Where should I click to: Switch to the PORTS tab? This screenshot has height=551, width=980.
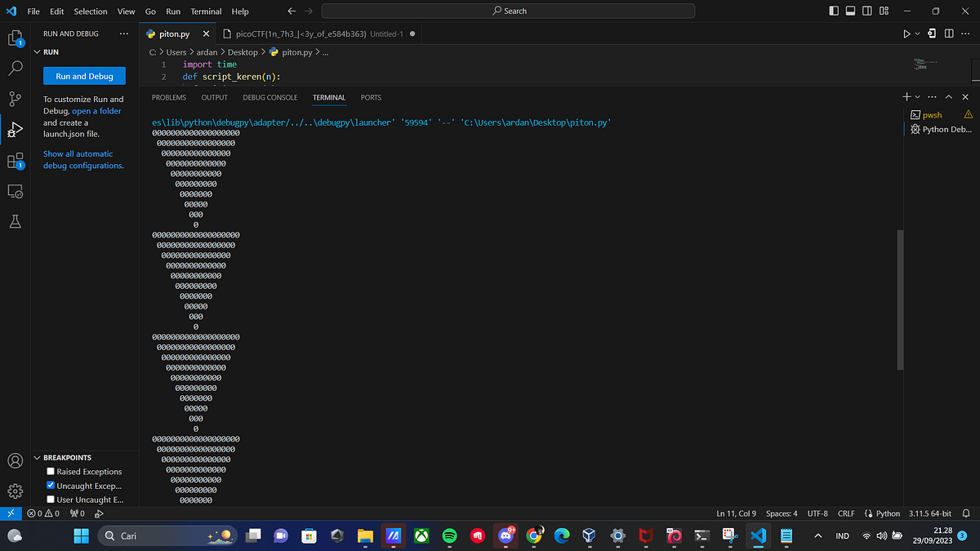[x=371, y=97]
